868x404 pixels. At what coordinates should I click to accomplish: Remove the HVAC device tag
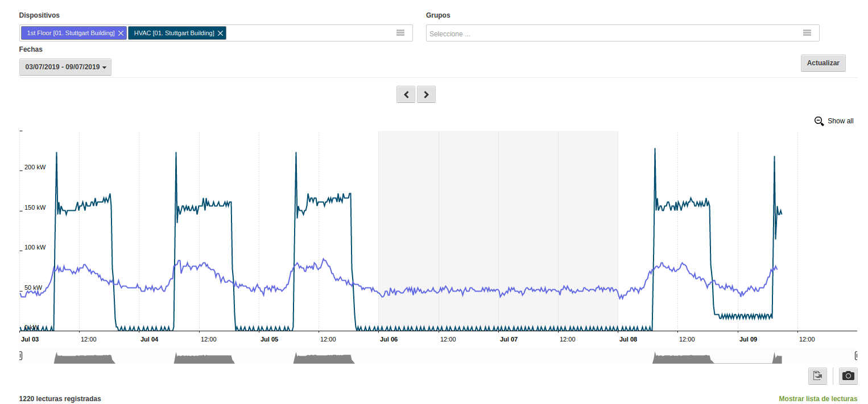point(220,34)
